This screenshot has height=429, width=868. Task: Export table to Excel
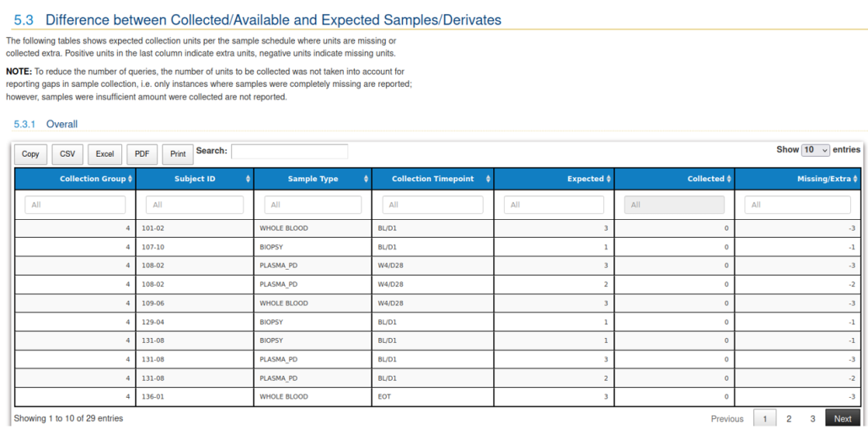(104, 154)
